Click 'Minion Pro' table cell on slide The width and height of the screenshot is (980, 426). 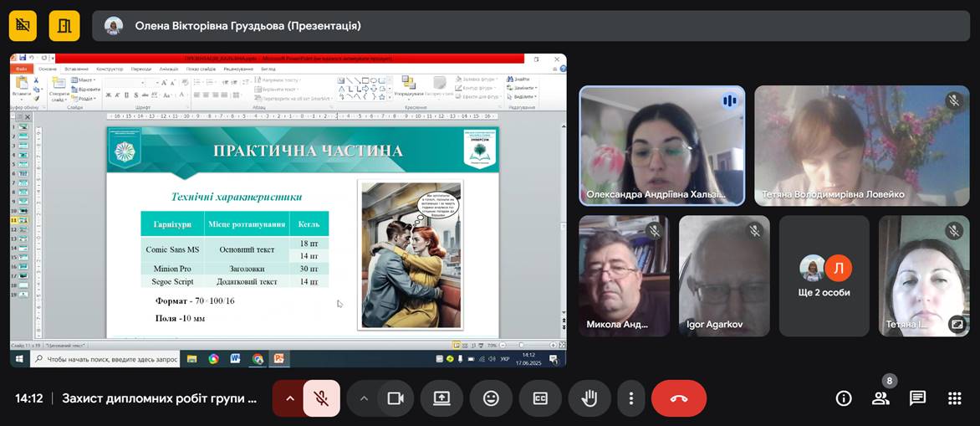coord(172,269)
